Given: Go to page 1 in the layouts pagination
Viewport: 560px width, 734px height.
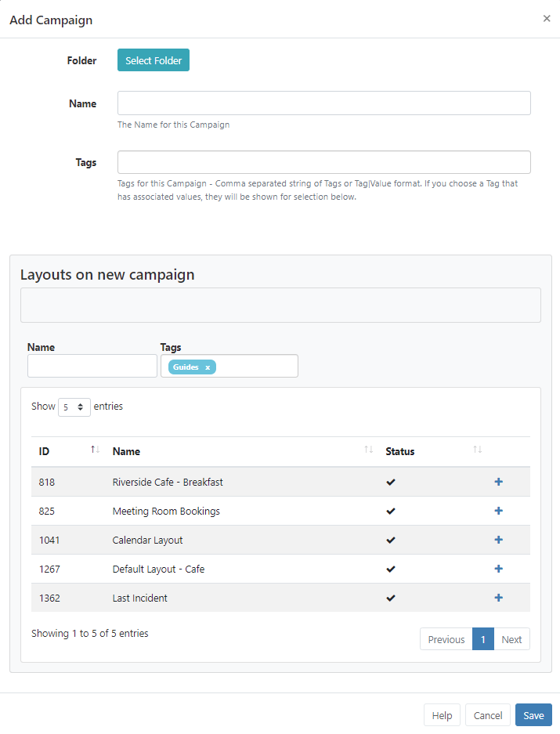Looking at the screenshot, I should click(483, 638).
